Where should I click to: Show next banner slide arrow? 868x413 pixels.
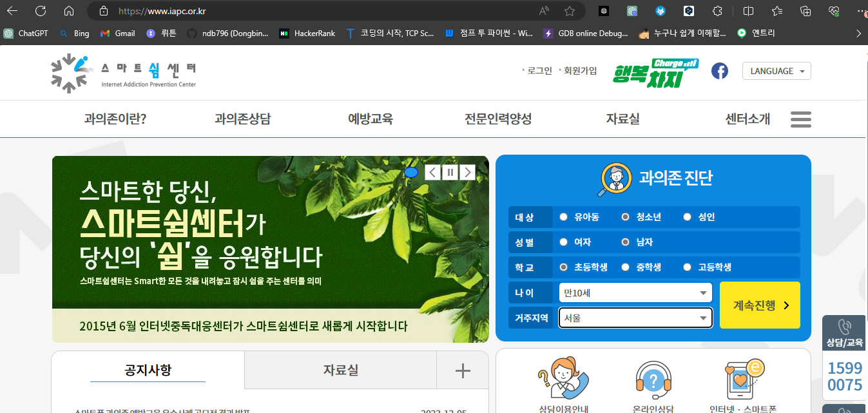[x=467, y=172]
